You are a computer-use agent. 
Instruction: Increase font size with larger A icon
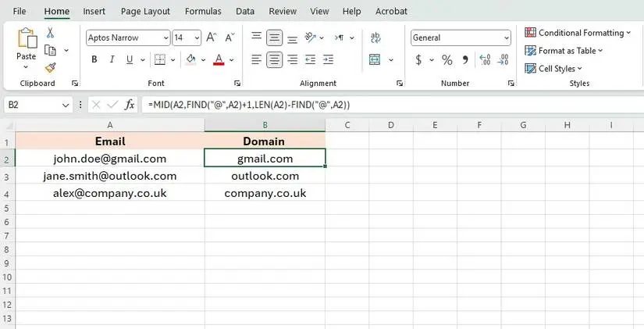click(x=212, y=38)
